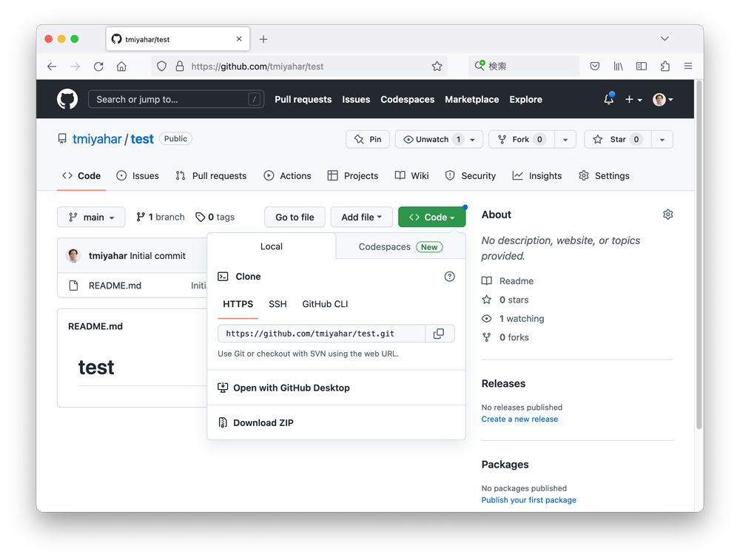
Task: Toggle Firefox sidebar icon
Action: 642,67
